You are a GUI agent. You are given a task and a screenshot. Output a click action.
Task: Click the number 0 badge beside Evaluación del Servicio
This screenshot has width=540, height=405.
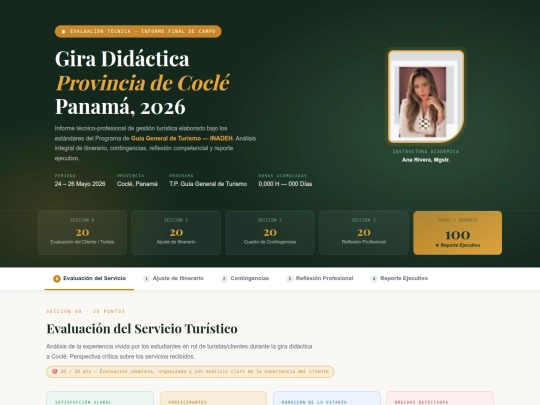(x=57, y=279)
